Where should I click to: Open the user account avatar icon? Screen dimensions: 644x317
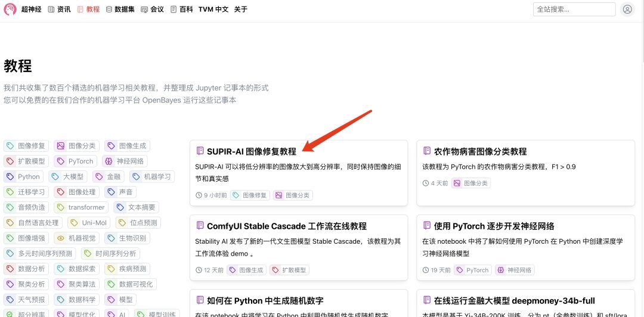click(627, 10)
